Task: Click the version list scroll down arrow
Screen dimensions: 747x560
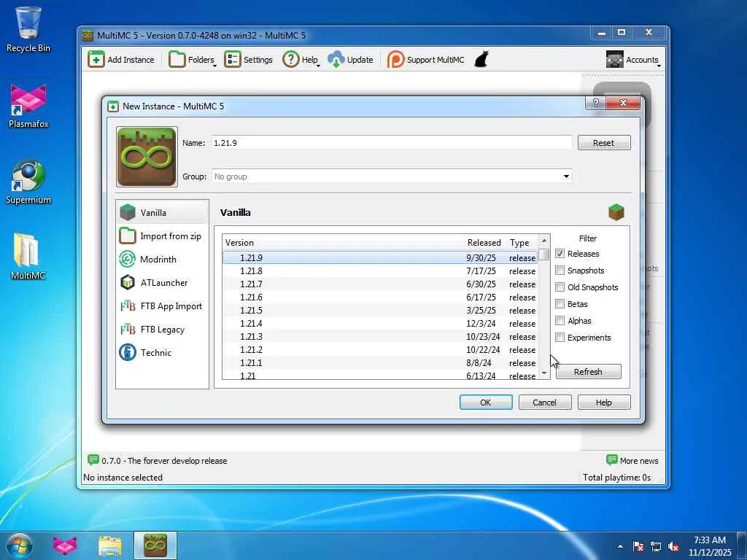Action: click(544, 373)
